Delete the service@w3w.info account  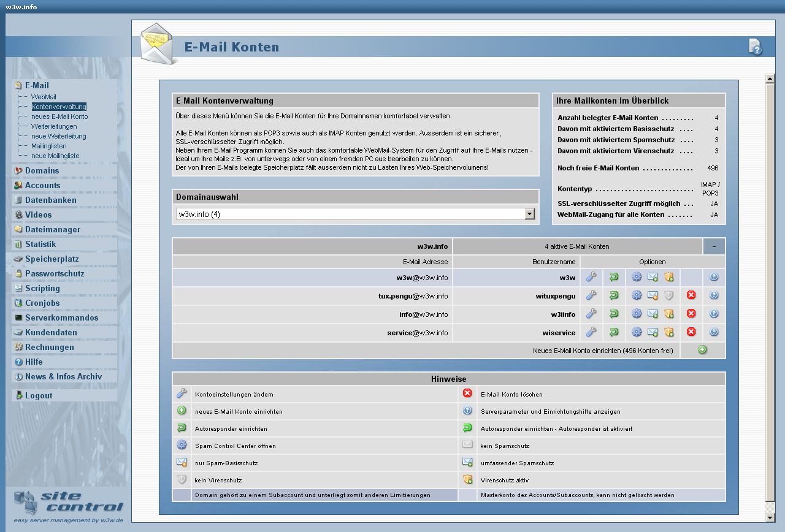pos(691,332)
